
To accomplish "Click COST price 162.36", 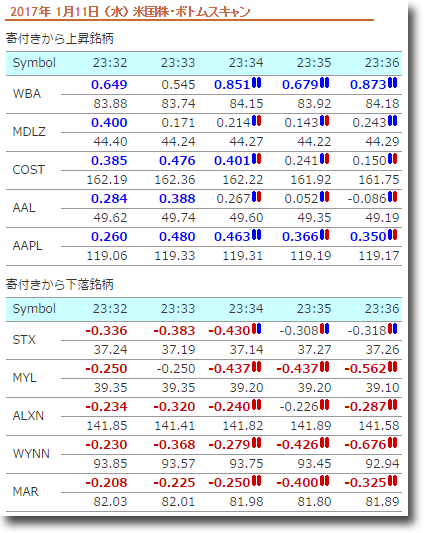I will click(x=175, y=180).
